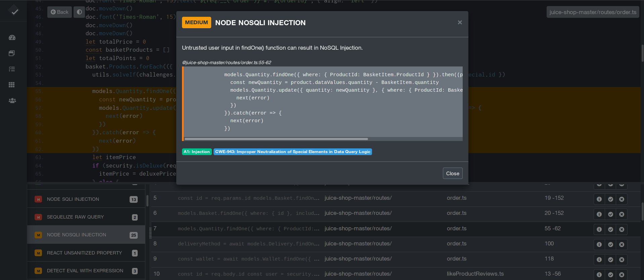Click the MEDIUM severity badge
This screenshot has width=644, height=280.
196,22
